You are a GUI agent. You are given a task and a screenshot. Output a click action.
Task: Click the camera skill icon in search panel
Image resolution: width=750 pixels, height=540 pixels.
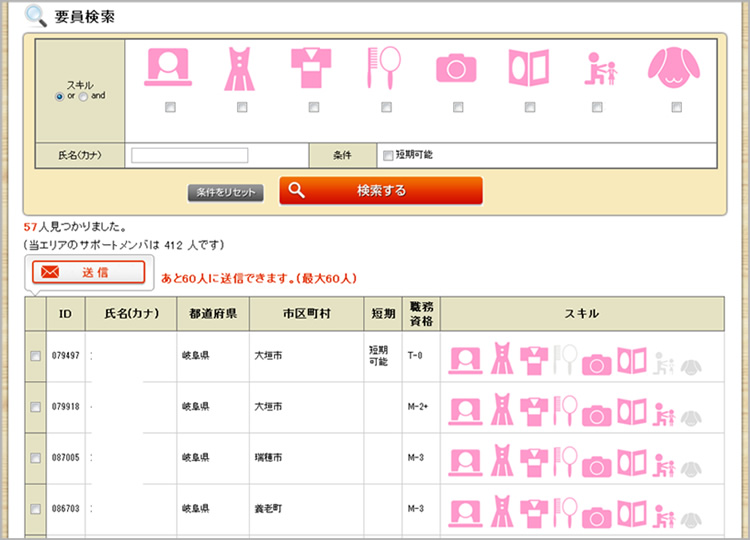tap(456, 68)
